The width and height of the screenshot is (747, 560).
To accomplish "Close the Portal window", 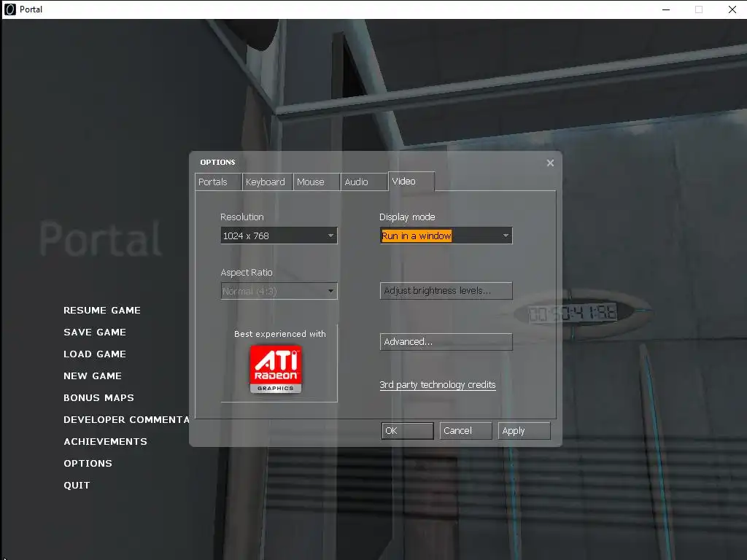I will click(732, 9).
